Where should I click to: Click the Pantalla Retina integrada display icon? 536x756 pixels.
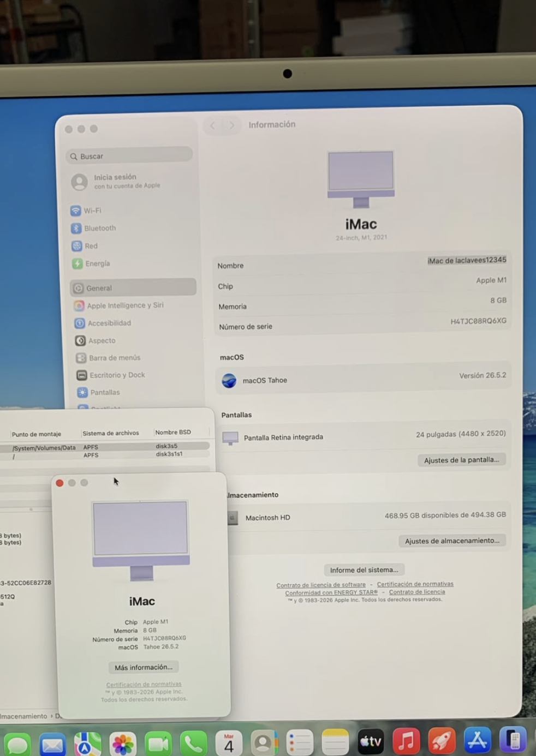pyautogui.click(x=230, y=437)
